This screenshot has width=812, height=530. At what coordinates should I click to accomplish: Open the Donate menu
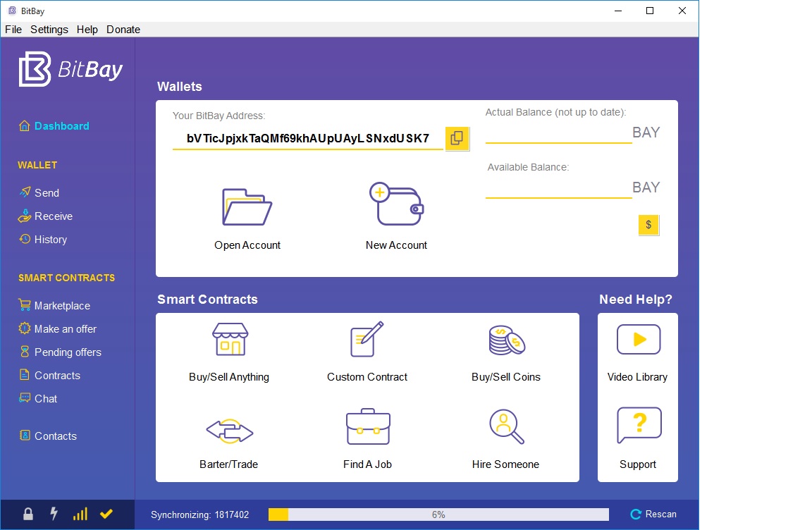point(123,30)
